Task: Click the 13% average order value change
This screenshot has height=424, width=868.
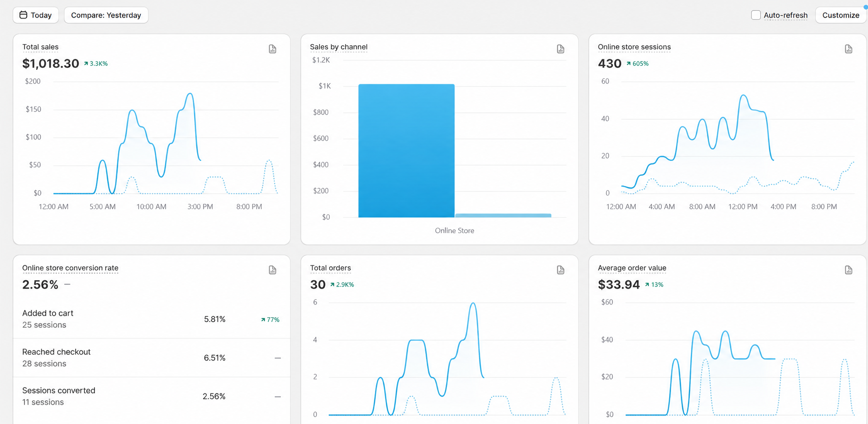Action: 654,284
